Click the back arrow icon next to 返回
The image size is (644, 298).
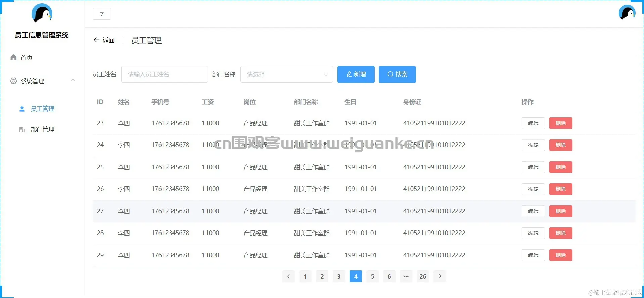coord(96,40)
